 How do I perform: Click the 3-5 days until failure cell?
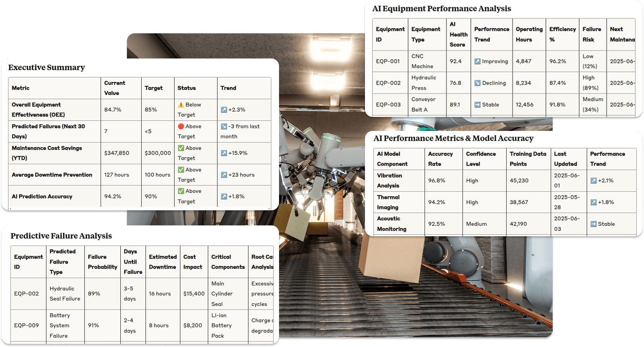[x=130, y=294]
